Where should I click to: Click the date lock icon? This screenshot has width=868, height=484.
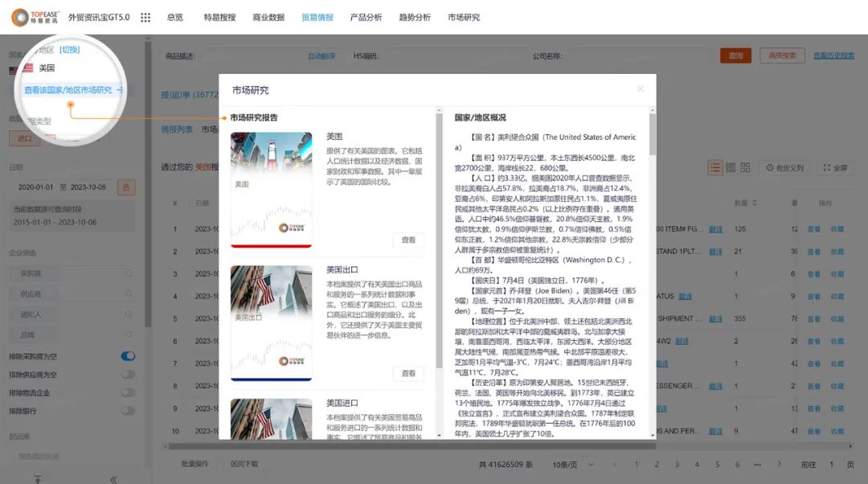[x=126, y=187]
